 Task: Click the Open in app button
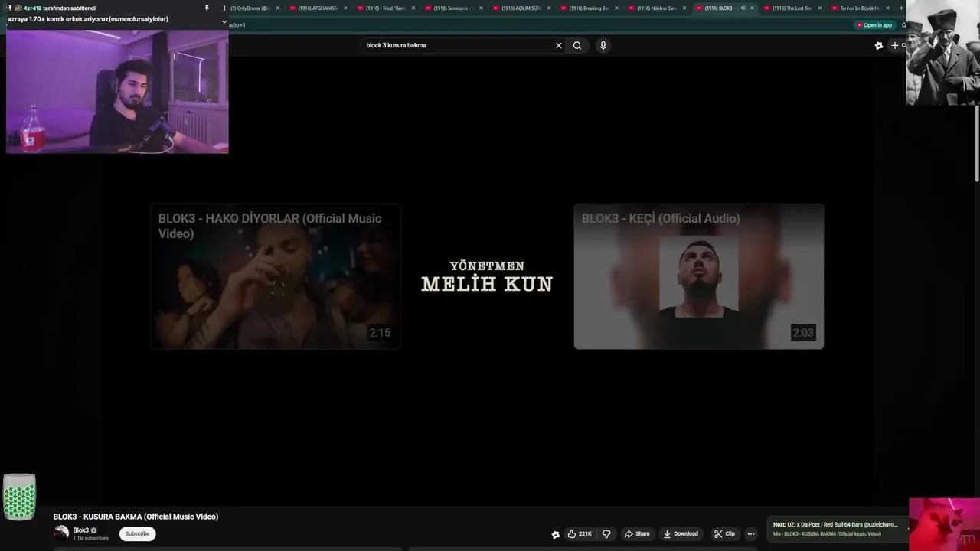(874, 25)
